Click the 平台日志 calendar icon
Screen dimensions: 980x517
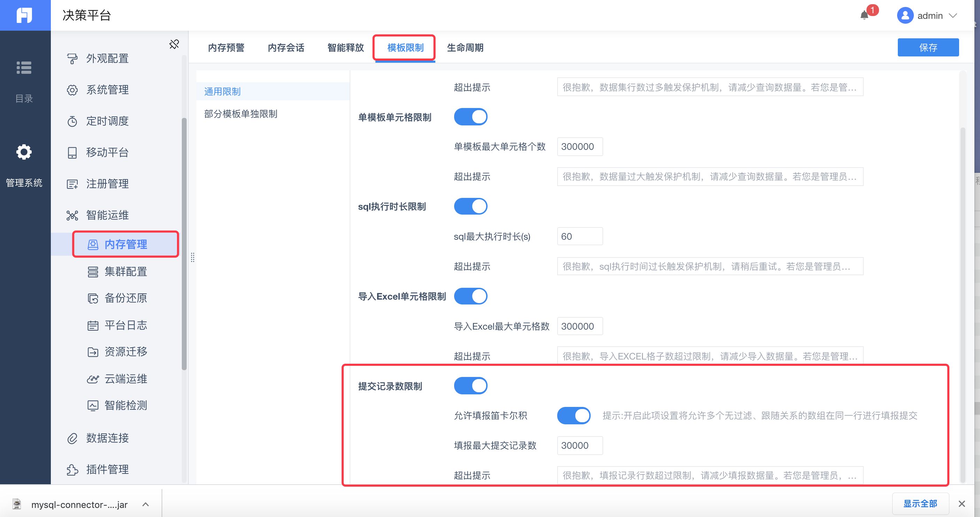pos(93,325)
